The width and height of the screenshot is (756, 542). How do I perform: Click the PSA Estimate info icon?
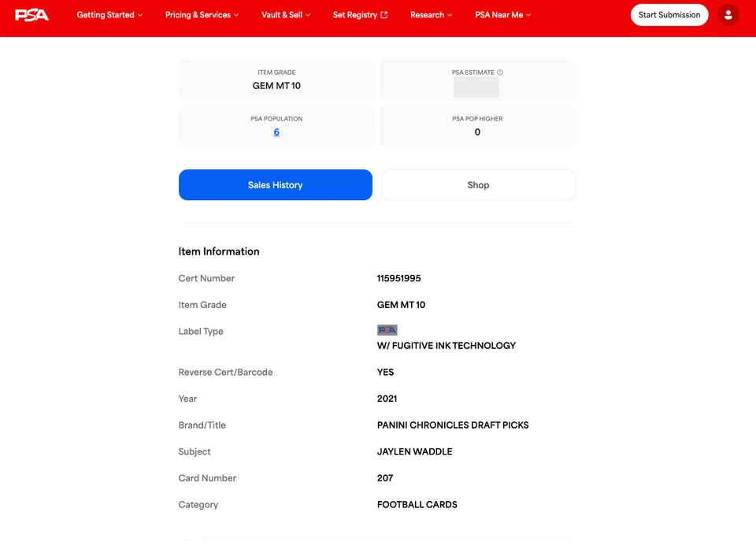[500, 72]
